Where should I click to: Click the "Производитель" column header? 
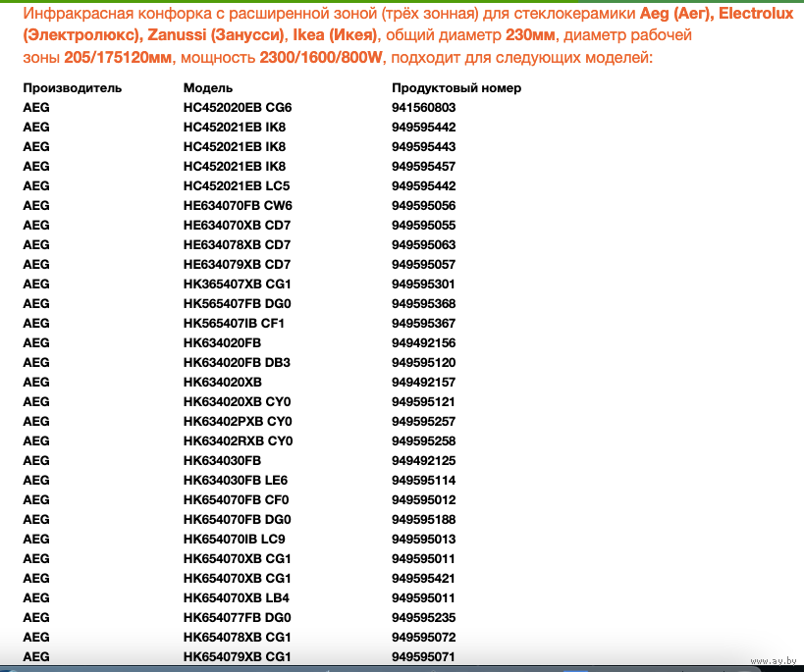tap(73, 88)
